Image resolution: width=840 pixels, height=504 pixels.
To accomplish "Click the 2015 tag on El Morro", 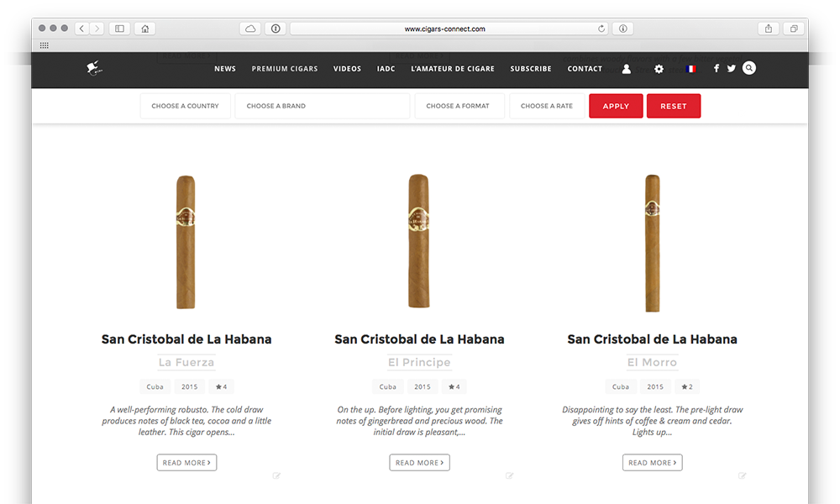I will (x=655, y=386).
